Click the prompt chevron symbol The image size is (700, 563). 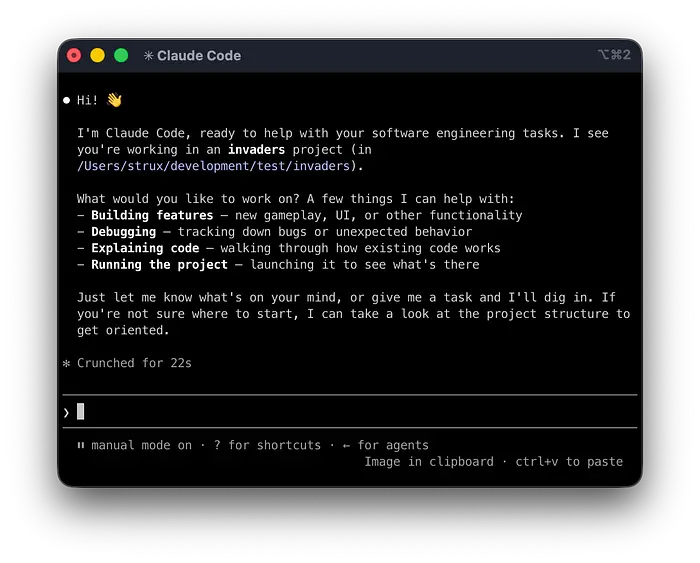point(66,413)
